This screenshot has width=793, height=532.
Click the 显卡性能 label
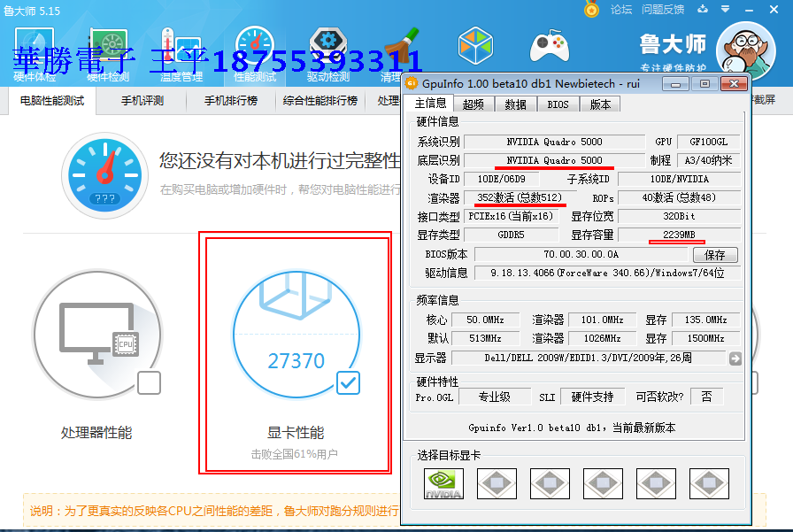[296, 432]
